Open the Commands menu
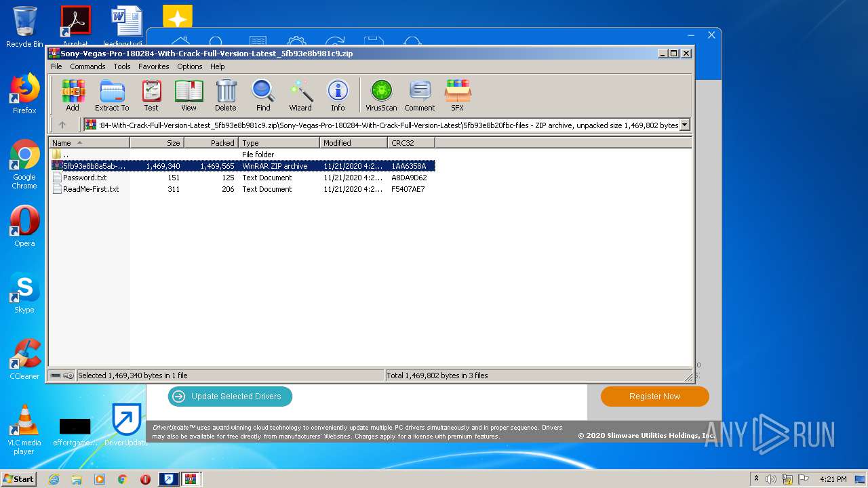The width and height of the screenshot is (868, 488). coord(87,66)
